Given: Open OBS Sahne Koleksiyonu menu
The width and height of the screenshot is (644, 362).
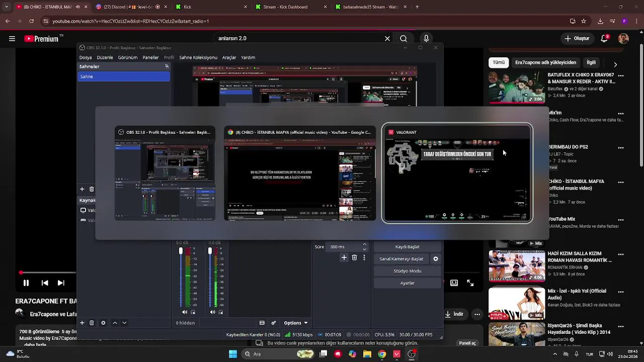Looking at the screenshot, I should click(198, 57).
